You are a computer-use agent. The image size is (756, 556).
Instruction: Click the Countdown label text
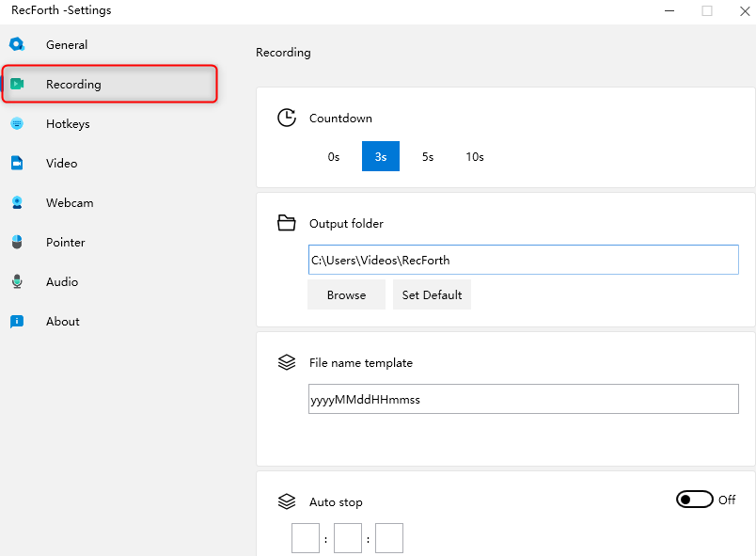340,119
